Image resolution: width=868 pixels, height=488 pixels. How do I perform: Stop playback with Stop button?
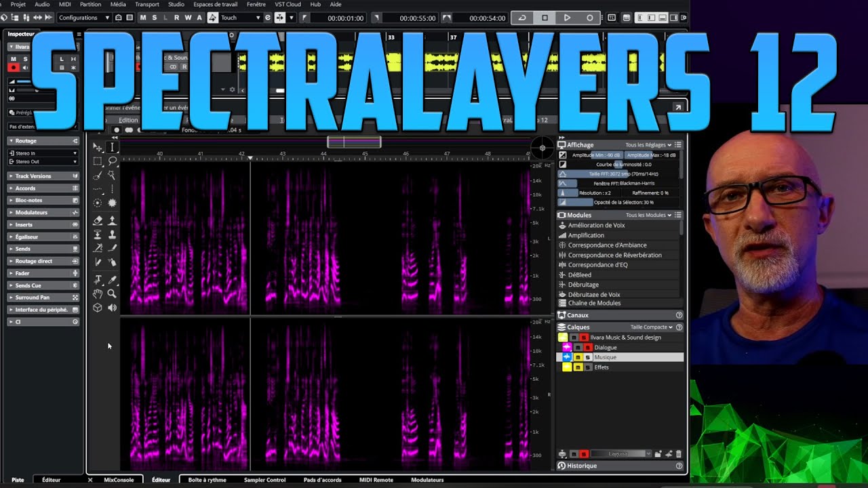point(545,18)
